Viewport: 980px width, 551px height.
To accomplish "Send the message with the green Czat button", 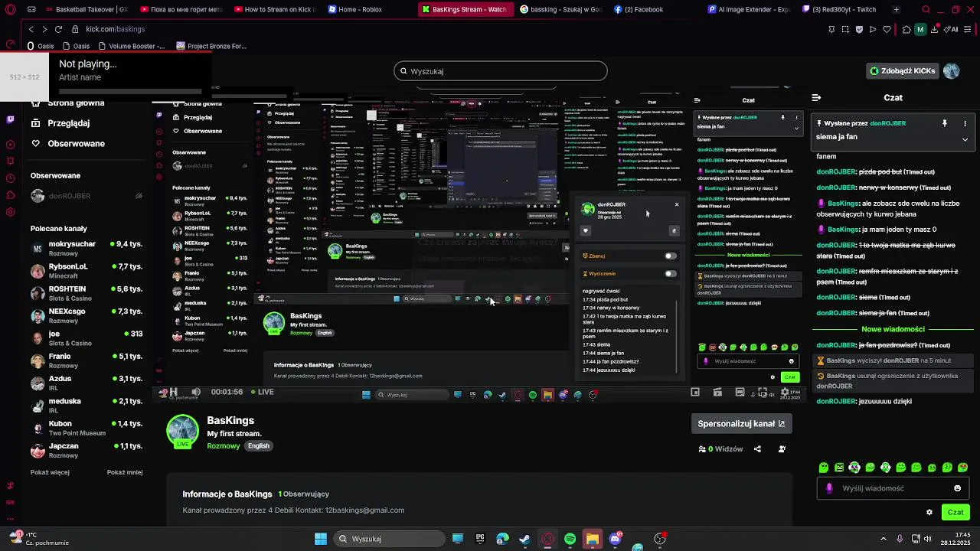I will [955, 512].
